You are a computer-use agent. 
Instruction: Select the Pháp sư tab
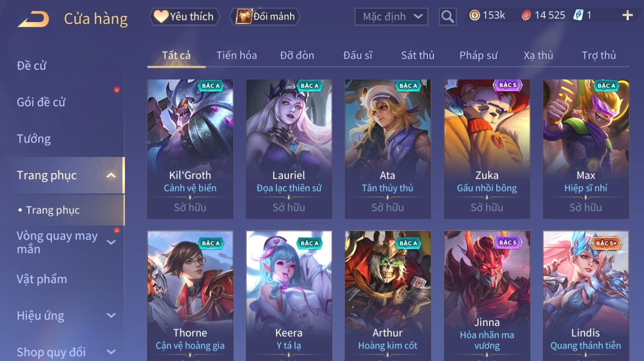[x=478, y=56]
